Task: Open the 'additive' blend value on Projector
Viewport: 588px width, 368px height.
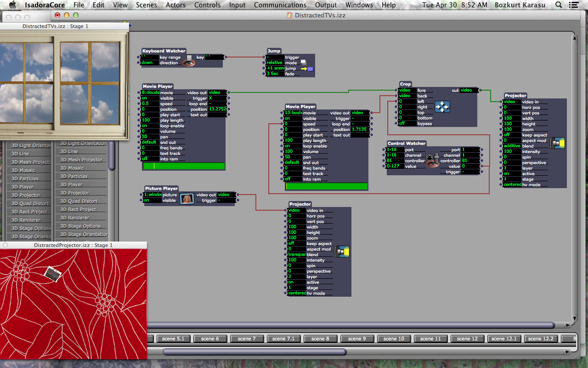Action: pyautogui.click(x=512, y=146)
